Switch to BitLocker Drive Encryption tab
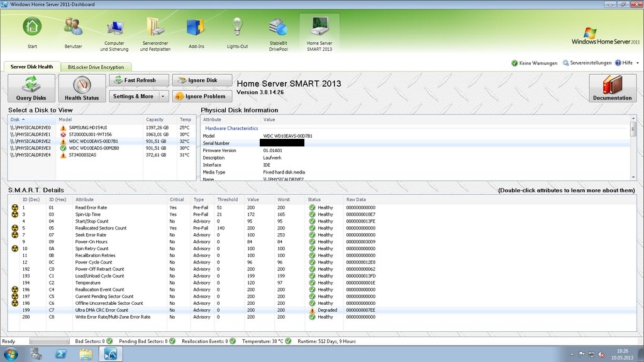644x362 pixels. pyautogui.click(x=96, y=67)
